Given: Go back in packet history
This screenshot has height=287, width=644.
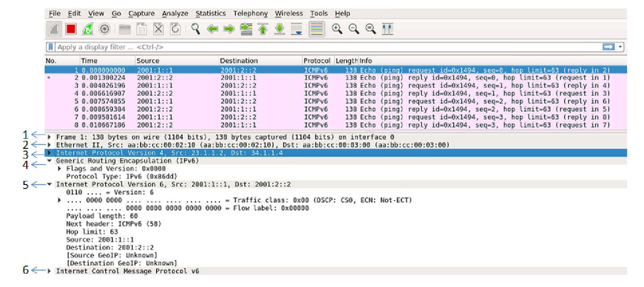Looking at the screenshot, I should click(x=213, y=29).
